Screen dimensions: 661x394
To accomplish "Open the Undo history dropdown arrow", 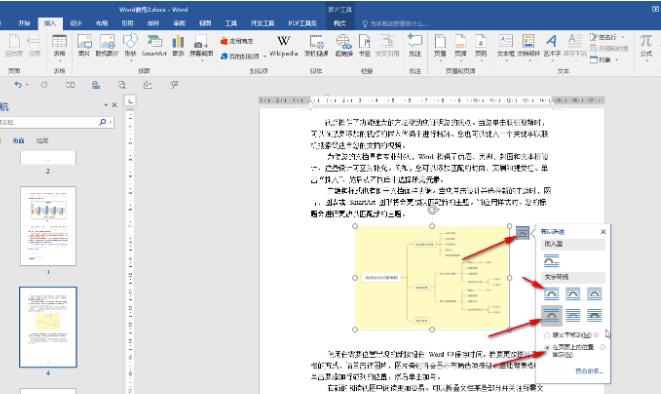I will click(27, 85).
